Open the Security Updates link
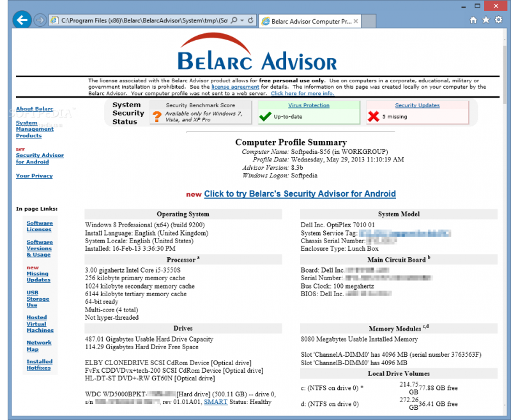Viewport: 511px width, 420px height. (x=417, y=105)
